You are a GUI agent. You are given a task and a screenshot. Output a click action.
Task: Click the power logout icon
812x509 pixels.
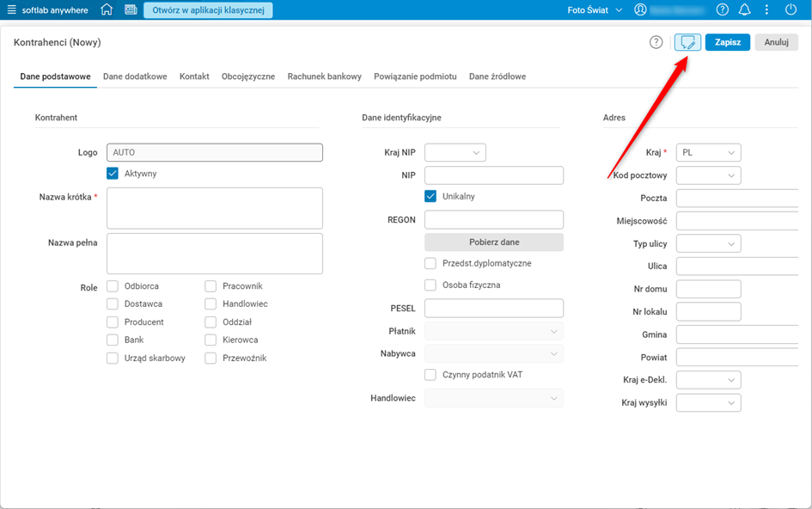[791, 10]
